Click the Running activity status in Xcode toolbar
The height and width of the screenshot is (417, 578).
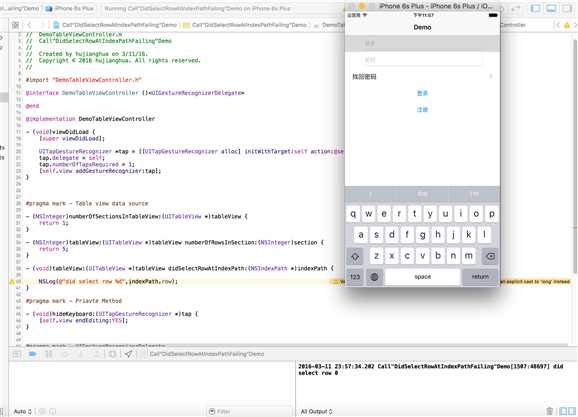click(x=198, y=8)
